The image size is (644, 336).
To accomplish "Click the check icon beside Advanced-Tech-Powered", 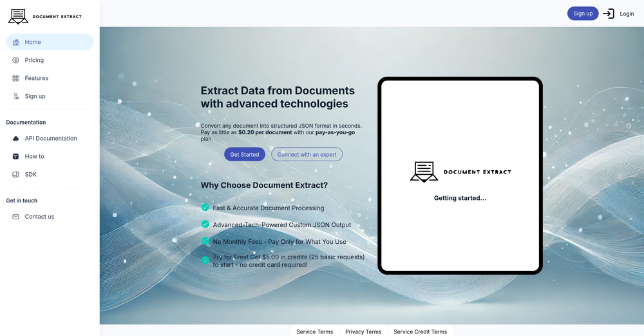I will pos(205,224).
